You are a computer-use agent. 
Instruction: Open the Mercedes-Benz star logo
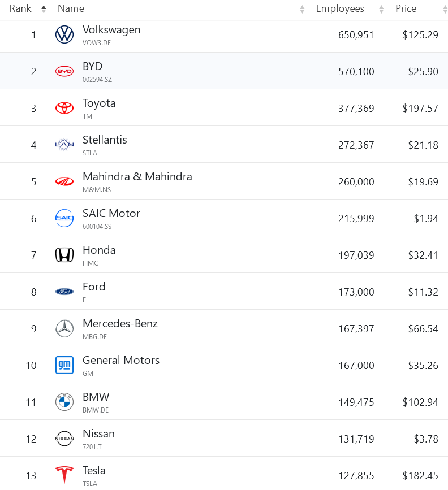coord(64,328)
